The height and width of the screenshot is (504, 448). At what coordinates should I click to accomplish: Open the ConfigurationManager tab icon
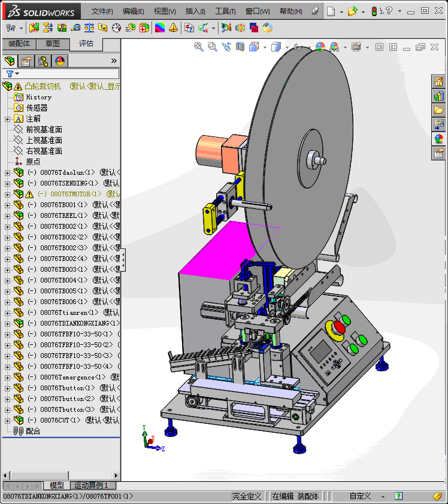[43, 60]
